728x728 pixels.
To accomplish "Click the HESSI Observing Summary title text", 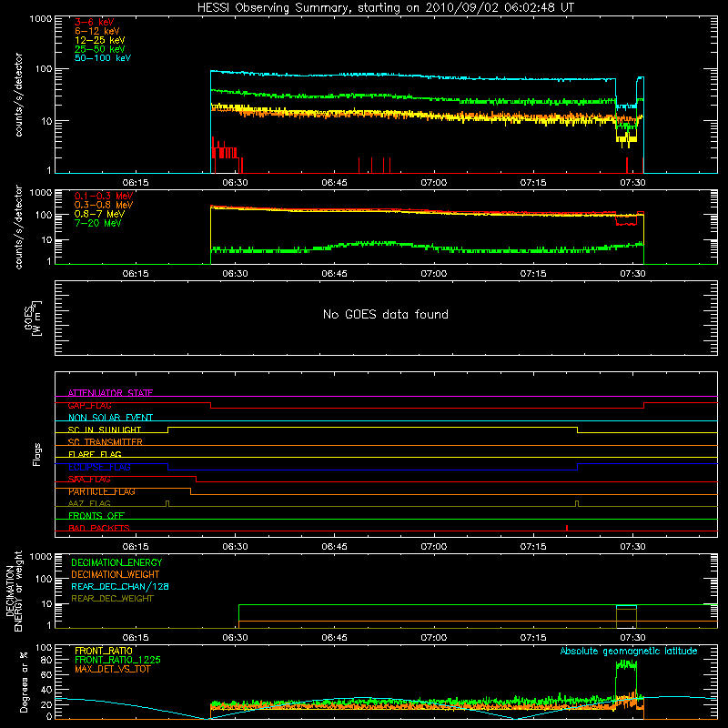I will (x=385, y=8).
